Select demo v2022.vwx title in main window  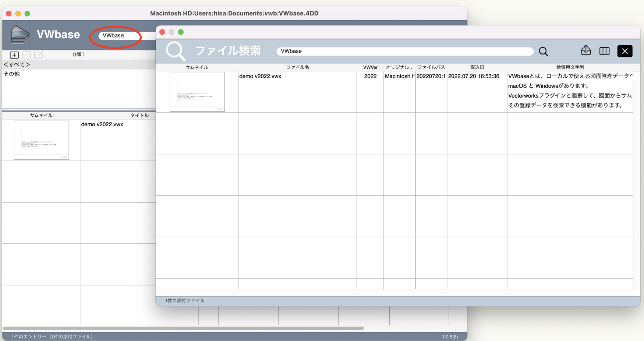(102, 124)
